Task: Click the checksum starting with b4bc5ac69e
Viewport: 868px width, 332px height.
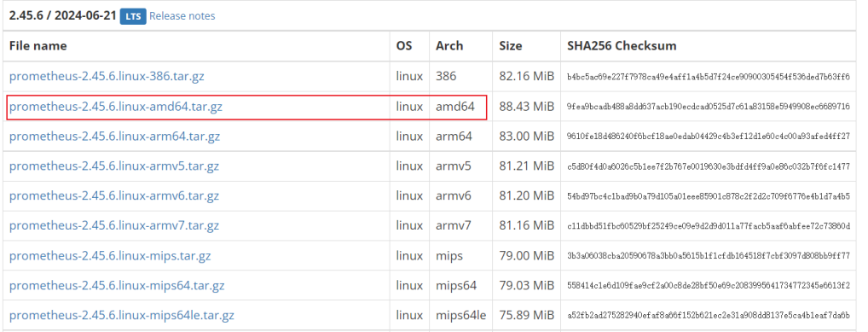Action: pyautogui.click(x=708, y=77)
